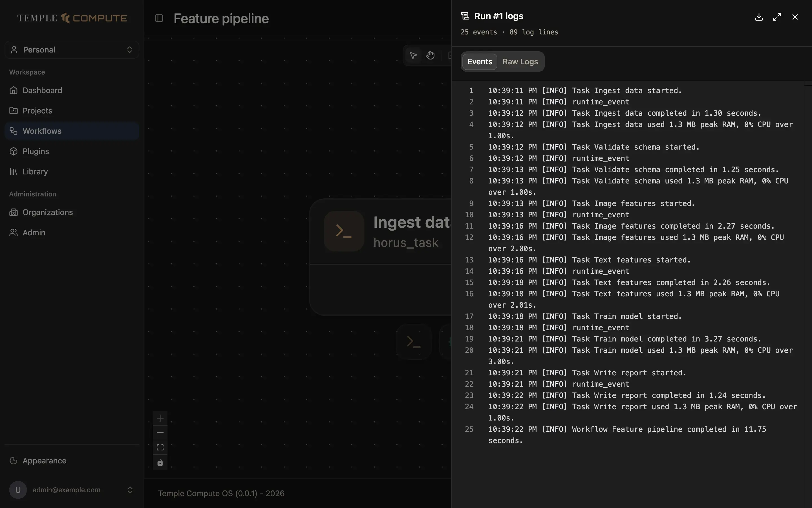Click the Feature pipeline page title
The width and height of the screenshot is (812, 508).
point(221,18)
